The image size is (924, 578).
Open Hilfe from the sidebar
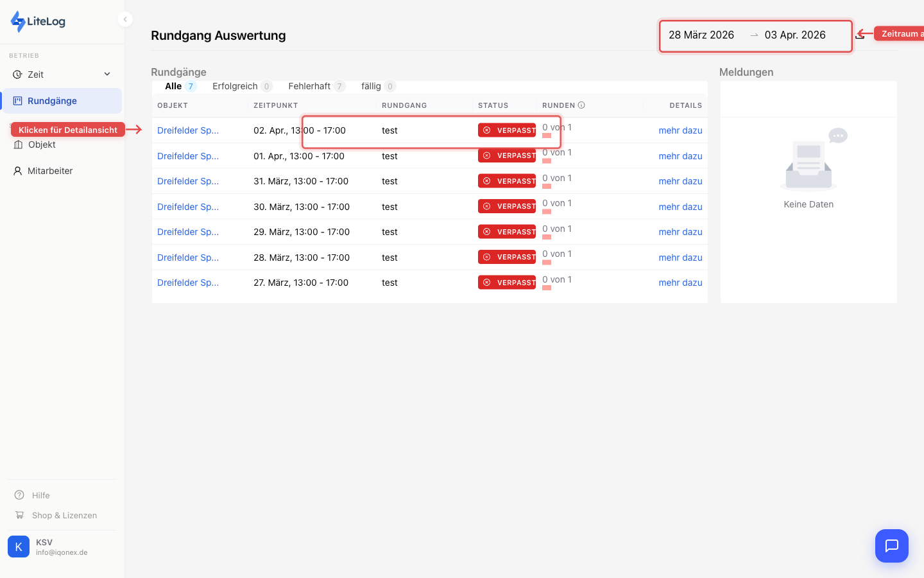[x=40, y=495]
